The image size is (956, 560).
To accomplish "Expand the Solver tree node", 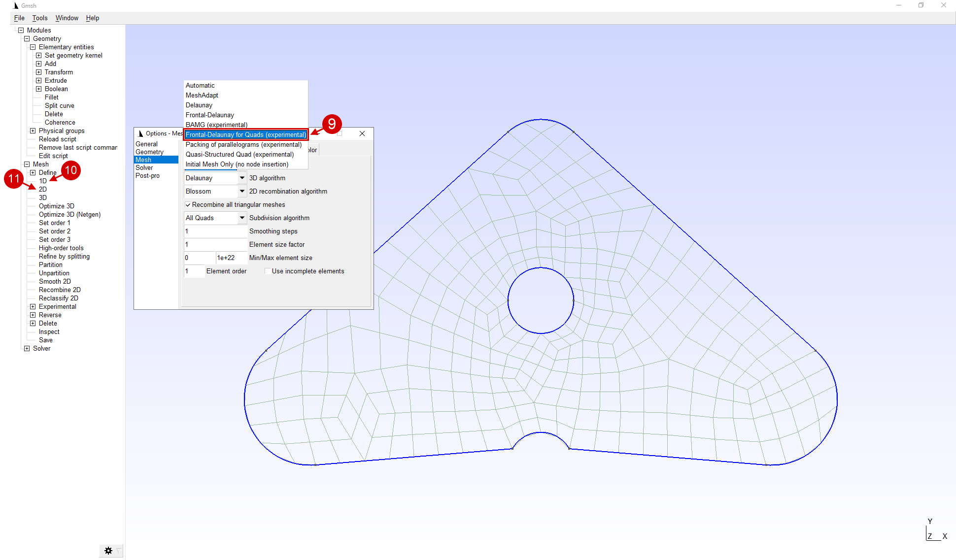I will click(x=27, y=349).
